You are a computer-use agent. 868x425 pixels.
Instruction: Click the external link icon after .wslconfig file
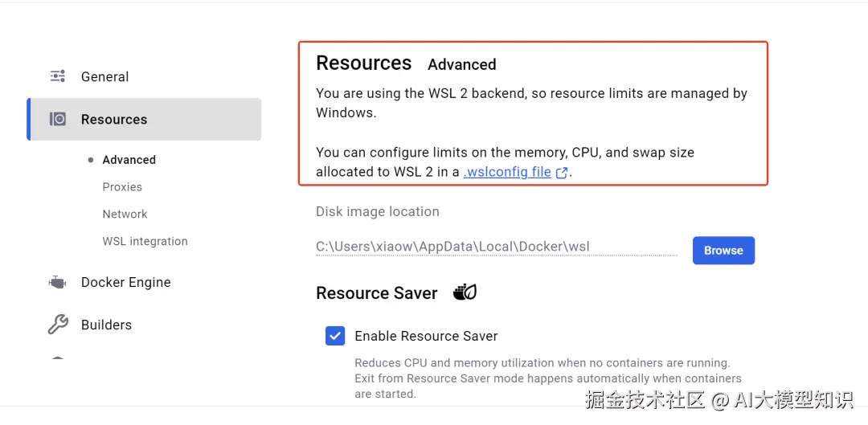click(x=563, y=172)
